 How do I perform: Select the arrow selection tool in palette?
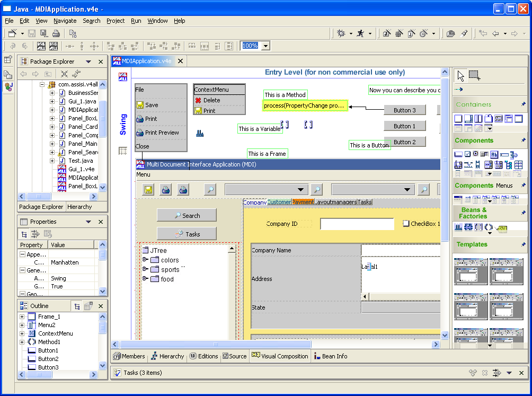click(460, 75)
